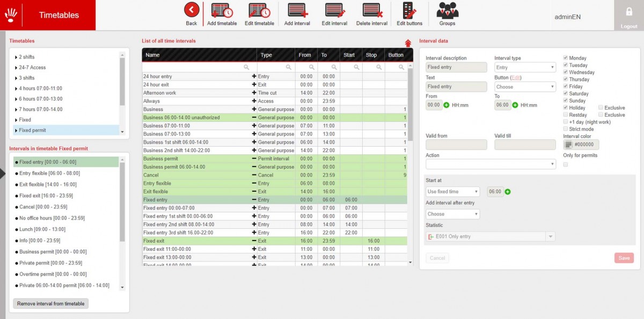Click the search icon in Button filter
644x319 pixels.
coord(400,68)
